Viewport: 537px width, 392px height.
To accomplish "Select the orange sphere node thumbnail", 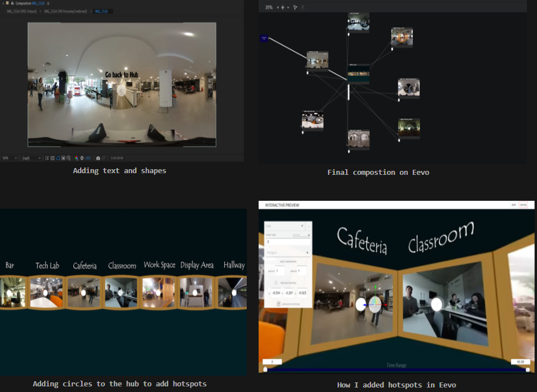I will pos(401,37).
